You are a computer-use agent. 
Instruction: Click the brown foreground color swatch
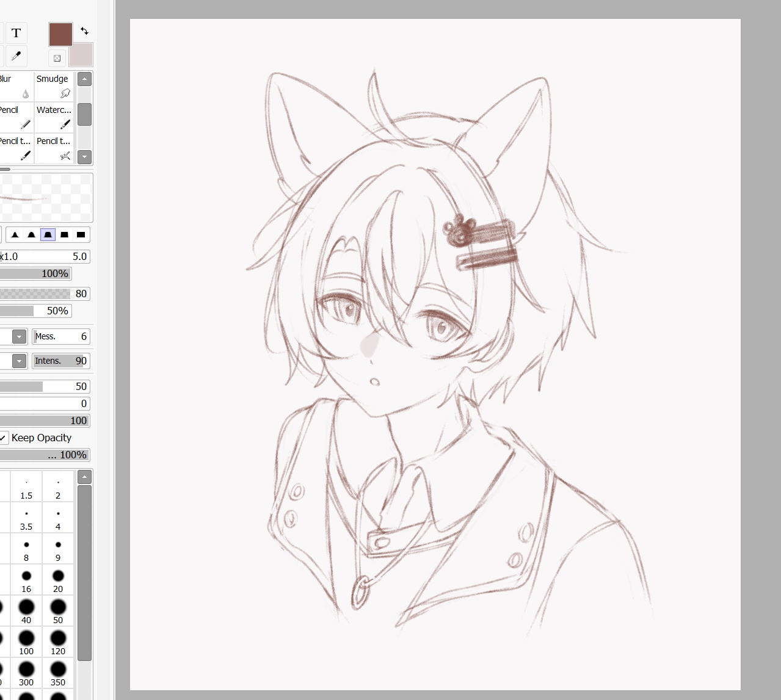click(x=60, y=35)
